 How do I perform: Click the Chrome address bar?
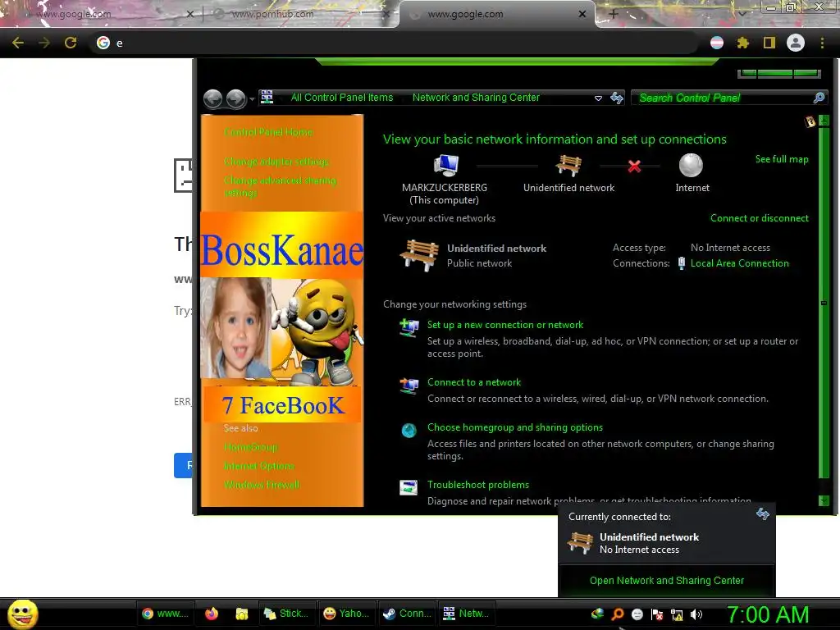pos(395,43)
